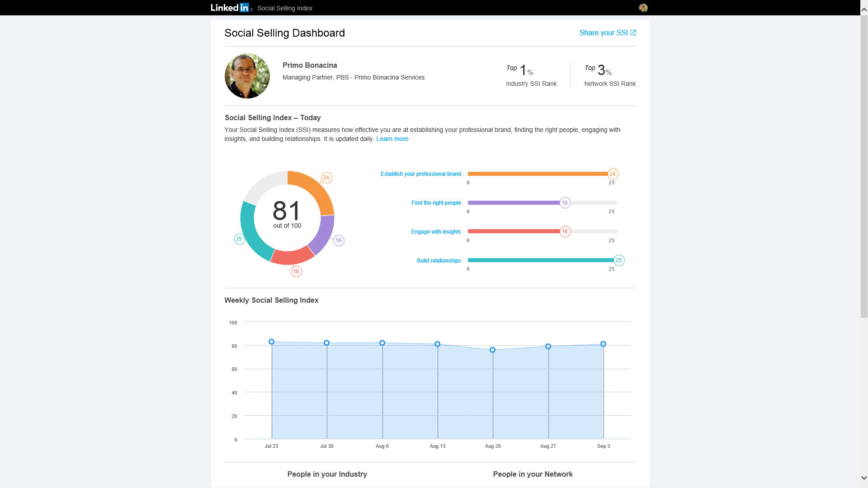The width and height of the screenshot is (868, 488).
Task: Click the orange 24 badge on donut chart
Action: coord(326,178)
